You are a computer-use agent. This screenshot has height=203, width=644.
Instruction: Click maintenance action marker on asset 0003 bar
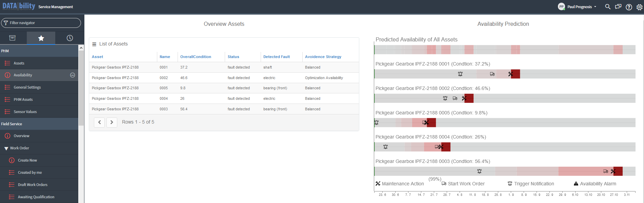(x=613, y=171)
